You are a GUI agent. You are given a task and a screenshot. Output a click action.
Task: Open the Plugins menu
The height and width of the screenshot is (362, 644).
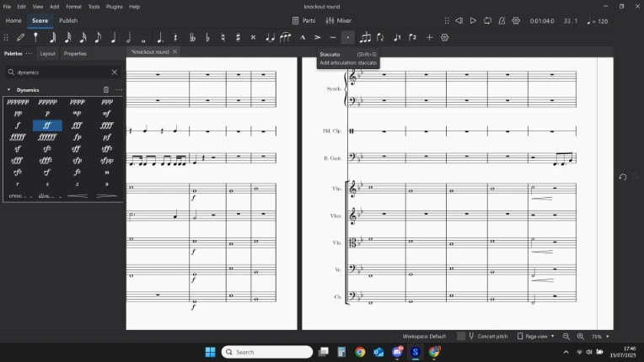(114, 7)
